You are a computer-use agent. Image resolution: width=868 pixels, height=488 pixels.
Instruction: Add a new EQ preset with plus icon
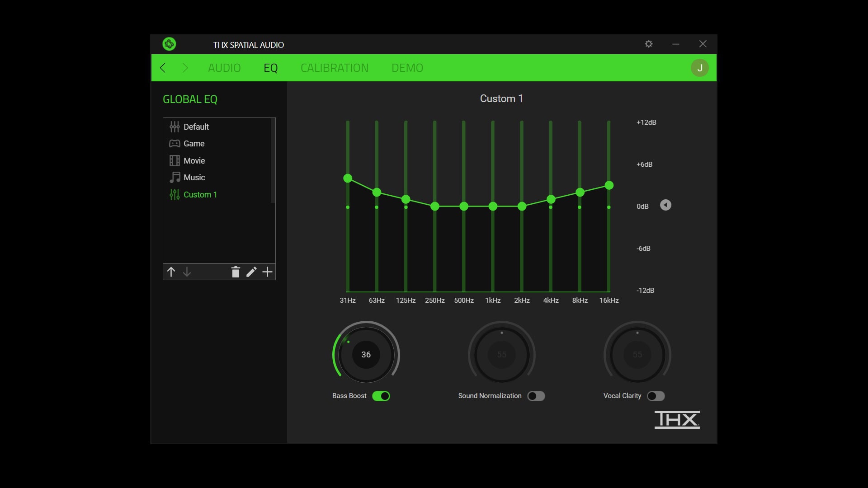tap(268, 272)
